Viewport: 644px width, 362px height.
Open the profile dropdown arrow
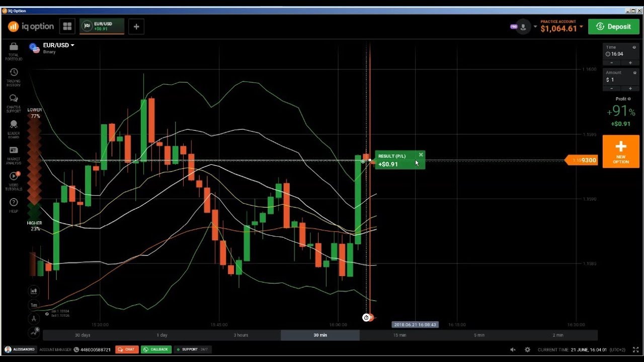tap(535, 27)
